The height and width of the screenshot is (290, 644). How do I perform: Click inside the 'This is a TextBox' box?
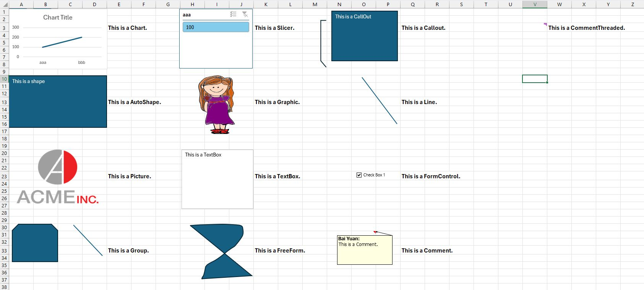pyautogui.click(x=217, y=179)
